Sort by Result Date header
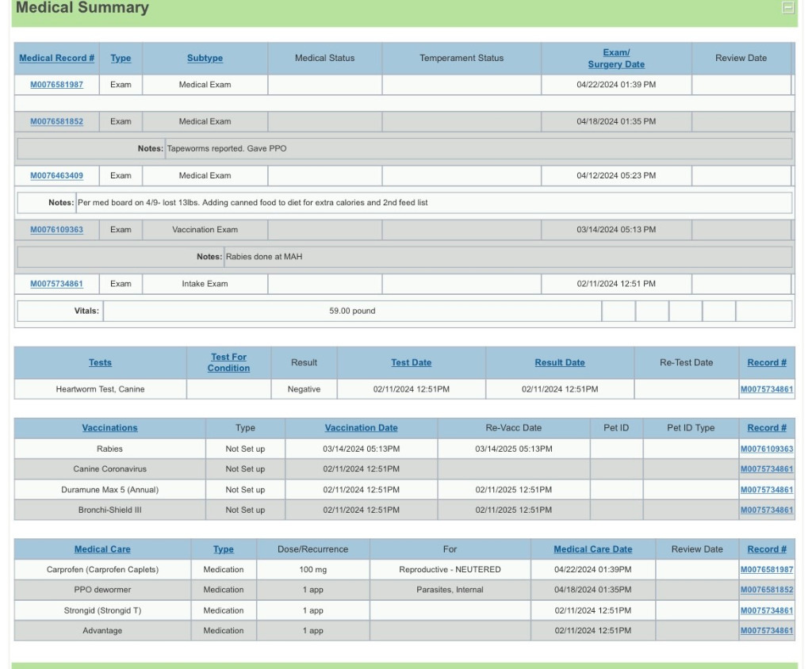The height and width of the screenshot is (669, 812). tap(560, 362)
